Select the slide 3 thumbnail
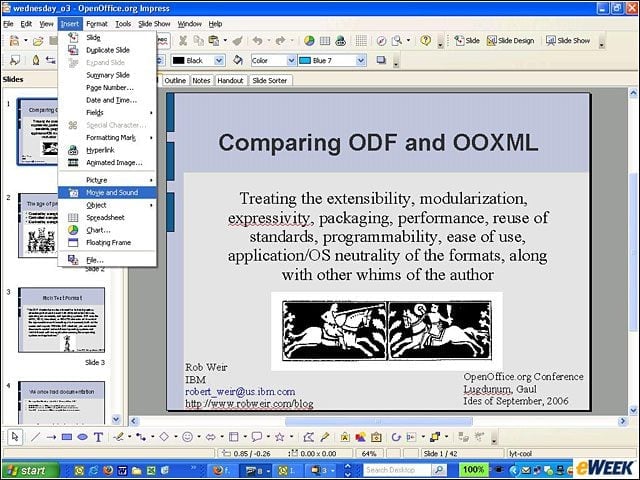This screenshot has height=480, width=640. coord(61,320)
